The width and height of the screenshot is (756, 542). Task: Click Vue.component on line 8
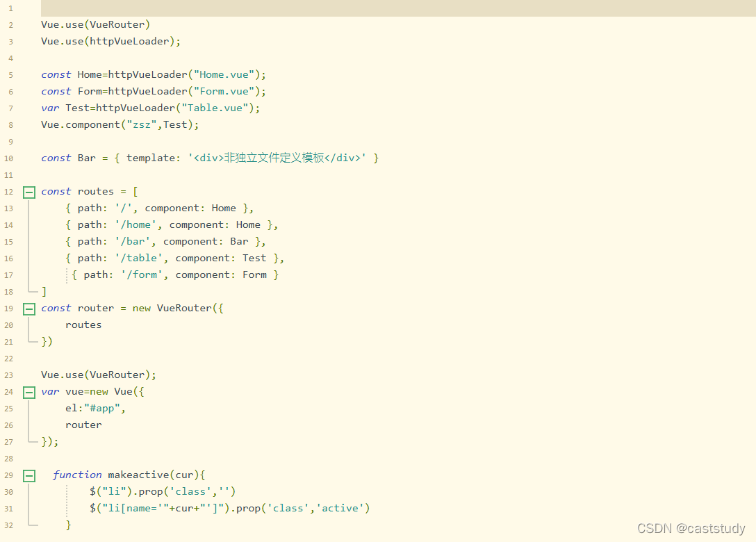coord(81,125)
